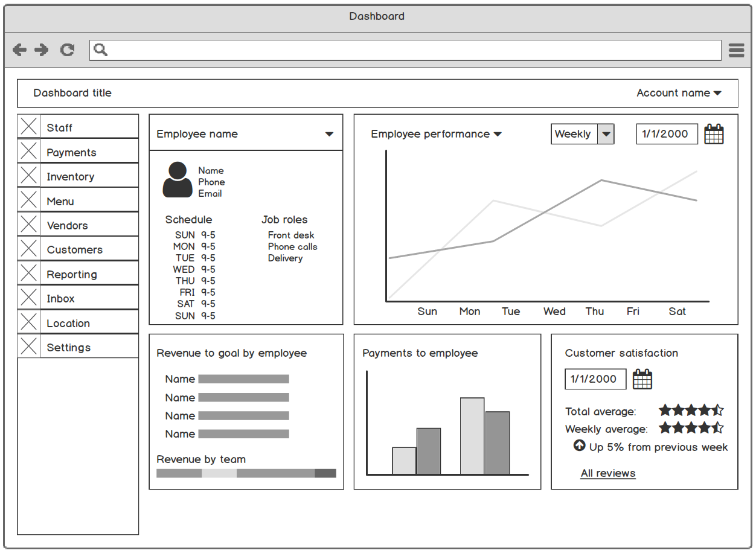Click the Vendors placeholder icon
The width and height of the screenshot is (756, 553).
point(29,225)
